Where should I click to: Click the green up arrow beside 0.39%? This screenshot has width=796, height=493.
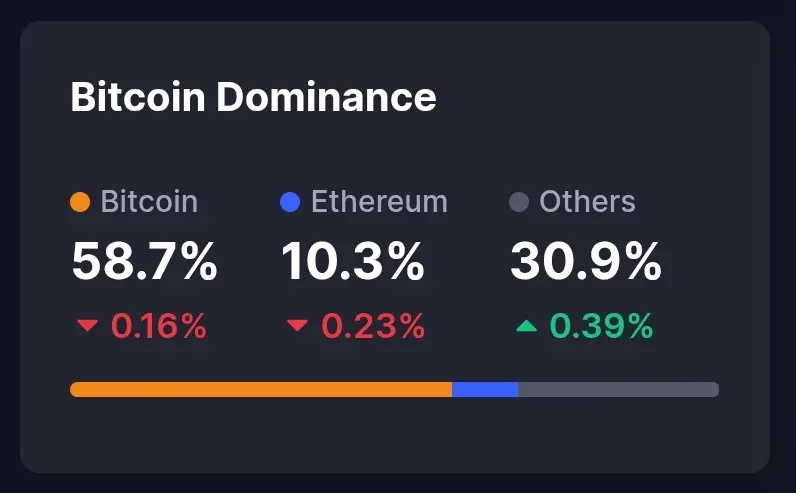tap(526, 326)
